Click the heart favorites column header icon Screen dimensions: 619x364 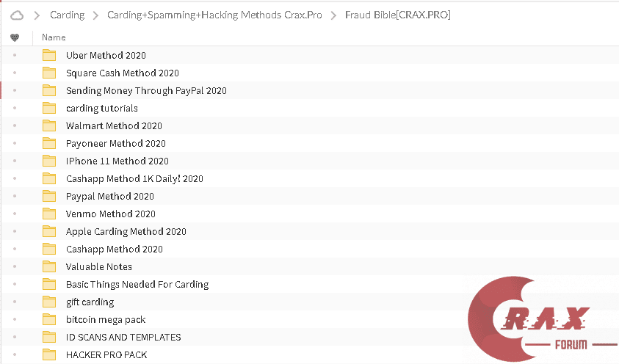click(15, 37)
